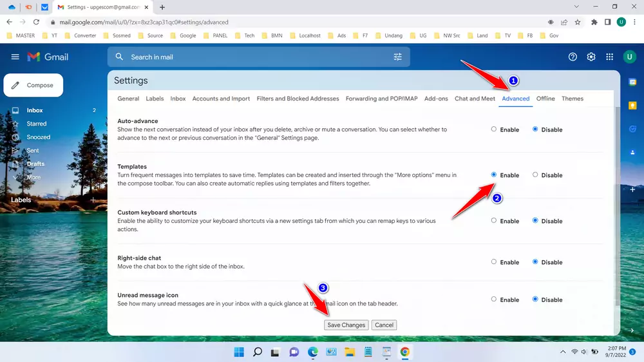Hide the side panel arrow
The image size is (644, 362).
(632, 330)
